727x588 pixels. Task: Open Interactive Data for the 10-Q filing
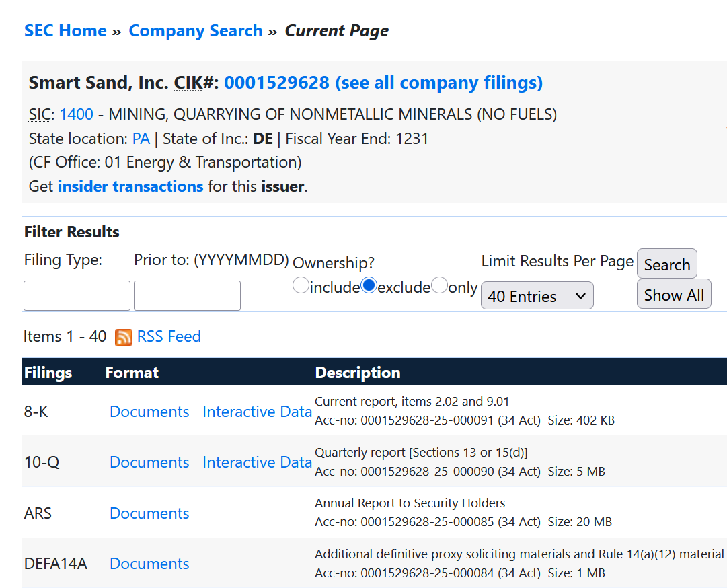point(257,462)
